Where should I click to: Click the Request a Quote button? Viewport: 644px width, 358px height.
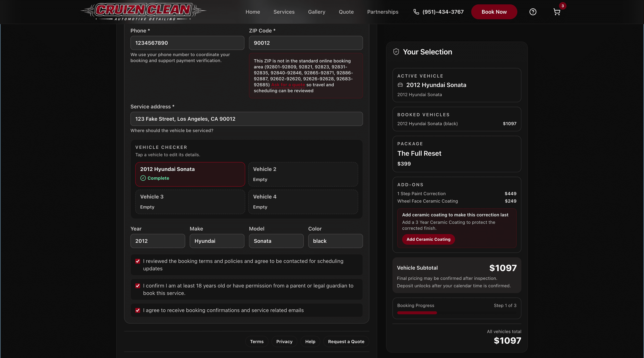346,342
